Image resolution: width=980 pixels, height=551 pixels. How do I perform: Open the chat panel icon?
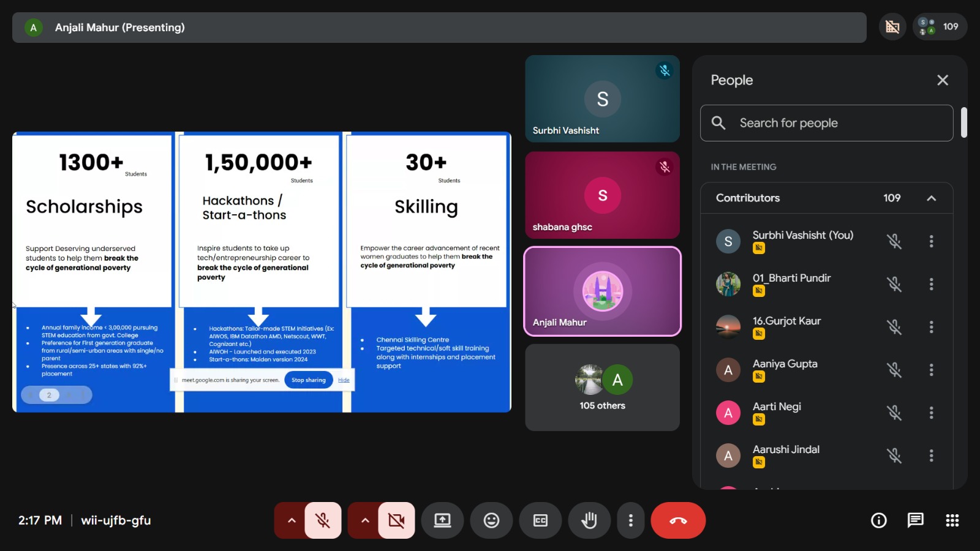(x=916, y=520)
